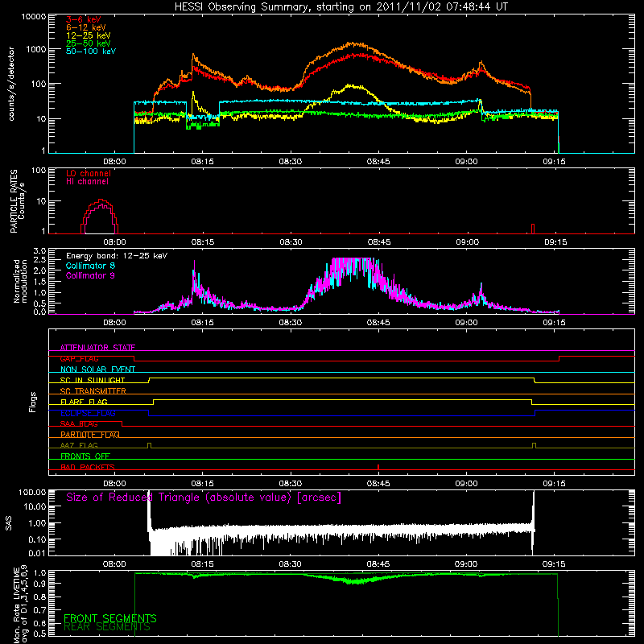This screenshot has width=644, height=644.
Task: Click the yellow 12-25 keV legend label in top panel
Action: (x=89, y=35)
